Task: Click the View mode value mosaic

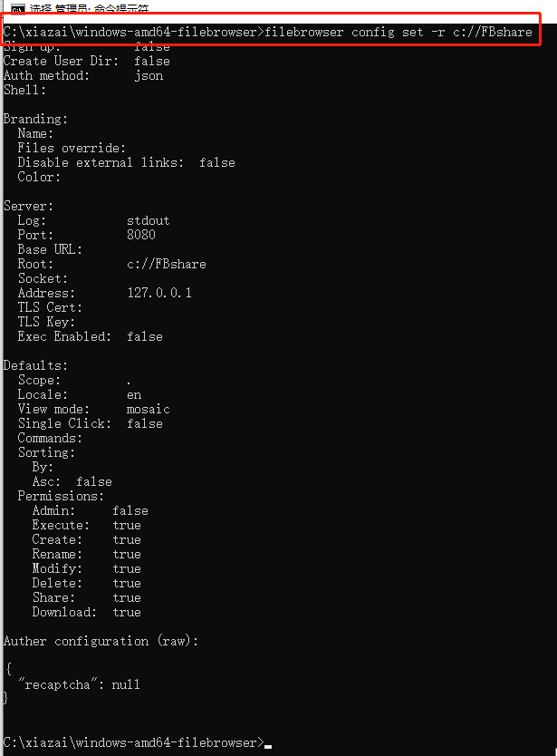Action: click(149, 410)
